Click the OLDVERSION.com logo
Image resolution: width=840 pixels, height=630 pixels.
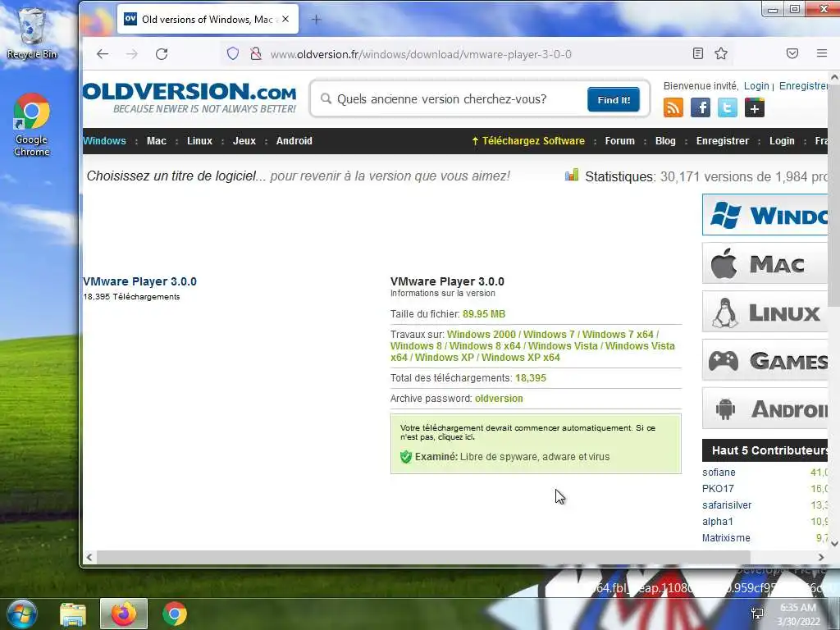click(x=189, y=97)
